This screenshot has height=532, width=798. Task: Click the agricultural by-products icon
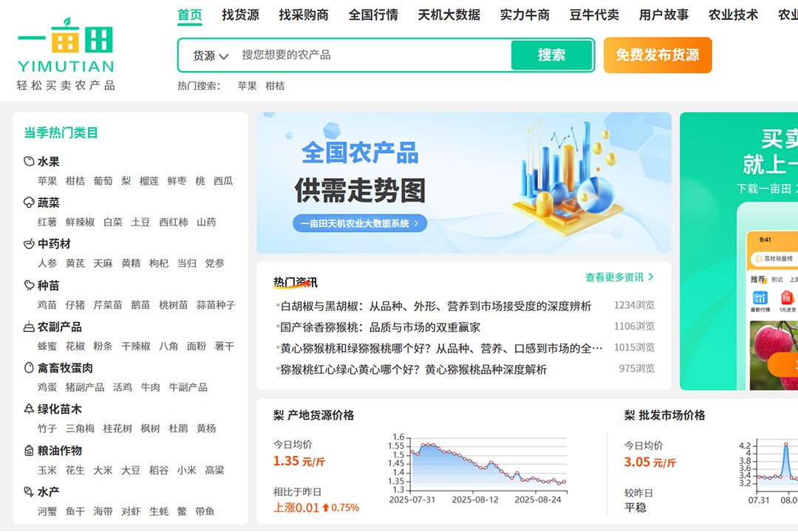click(x=29, y=327)
